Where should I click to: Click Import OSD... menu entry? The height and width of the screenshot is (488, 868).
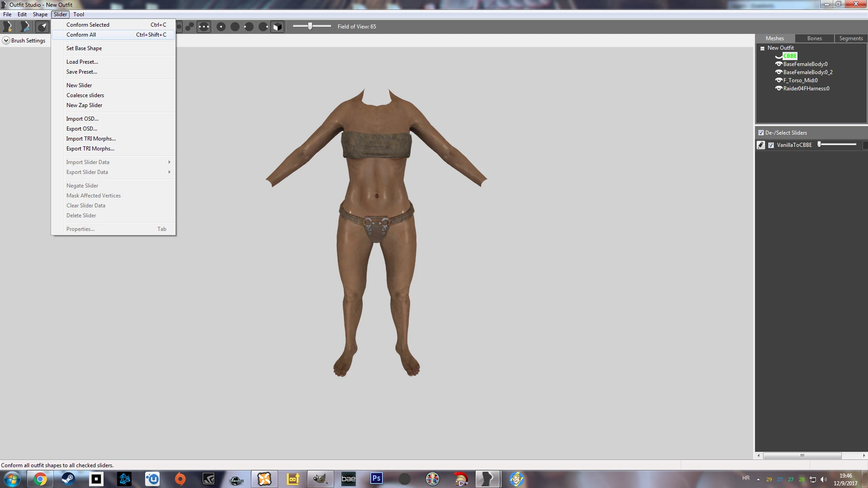click(x=113, y=119)
